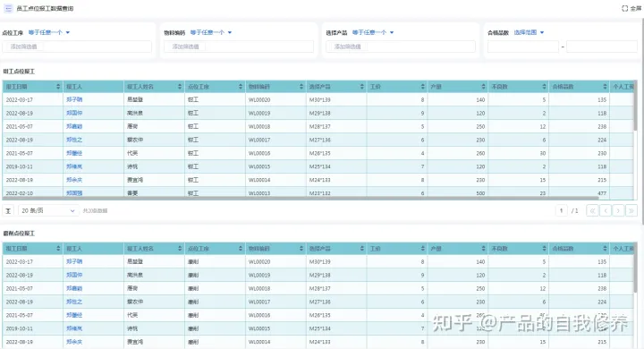The image size is (644, 349).
Task: Go to next page of upper table
Action: (618, 210)
